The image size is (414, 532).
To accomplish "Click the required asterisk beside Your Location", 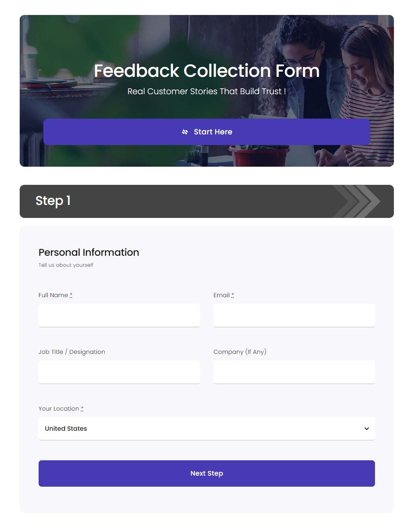I will tap(82, 408).
